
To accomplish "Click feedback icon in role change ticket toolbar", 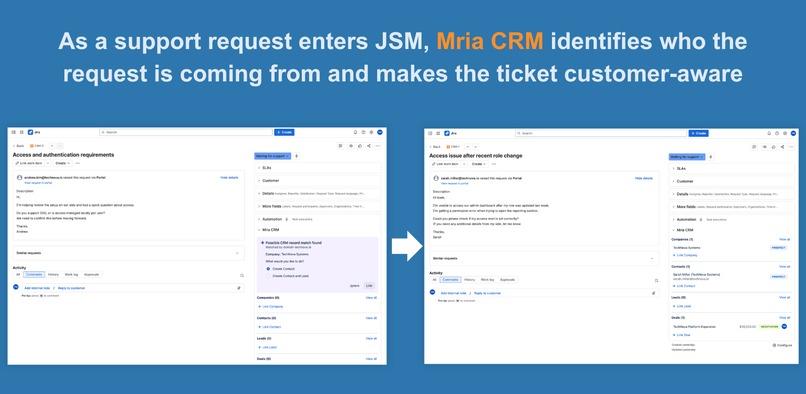I will 754,147.
